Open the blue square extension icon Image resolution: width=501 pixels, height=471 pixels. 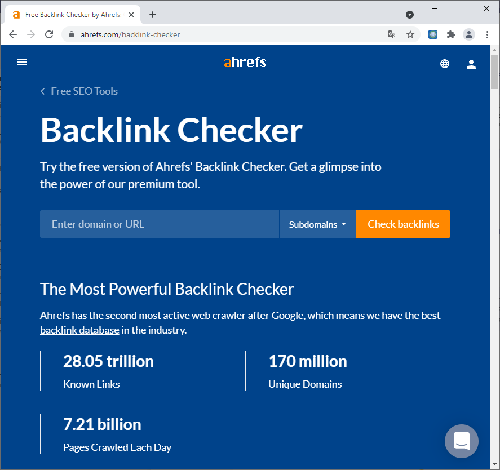tap(432, 34)
